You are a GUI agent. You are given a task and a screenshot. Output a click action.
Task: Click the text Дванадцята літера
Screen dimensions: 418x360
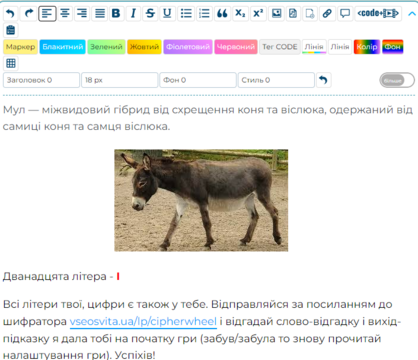55,277
